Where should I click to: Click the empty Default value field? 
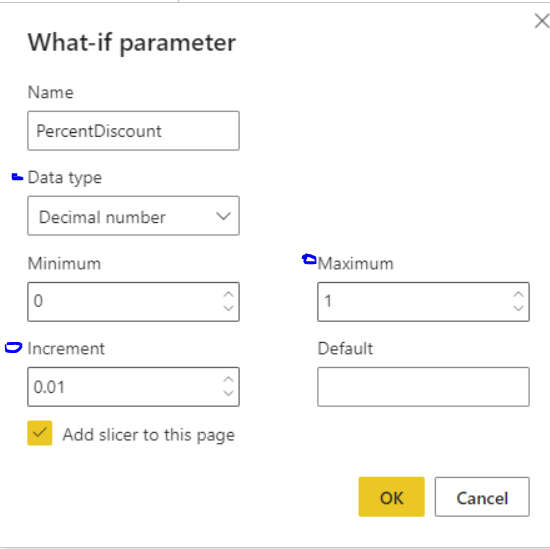click(423, 387)
